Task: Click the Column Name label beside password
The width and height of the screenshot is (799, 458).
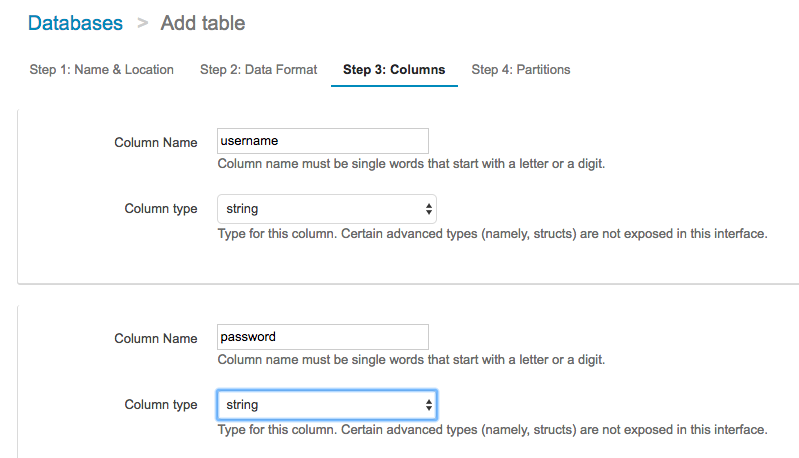Action: 155,339
